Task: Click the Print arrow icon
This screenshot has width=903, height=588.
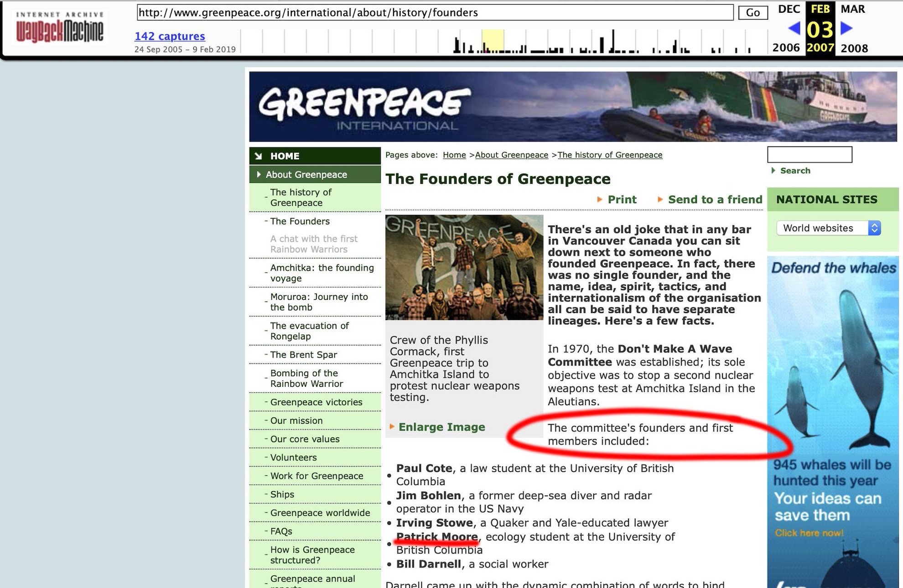Action: (600, 199)
